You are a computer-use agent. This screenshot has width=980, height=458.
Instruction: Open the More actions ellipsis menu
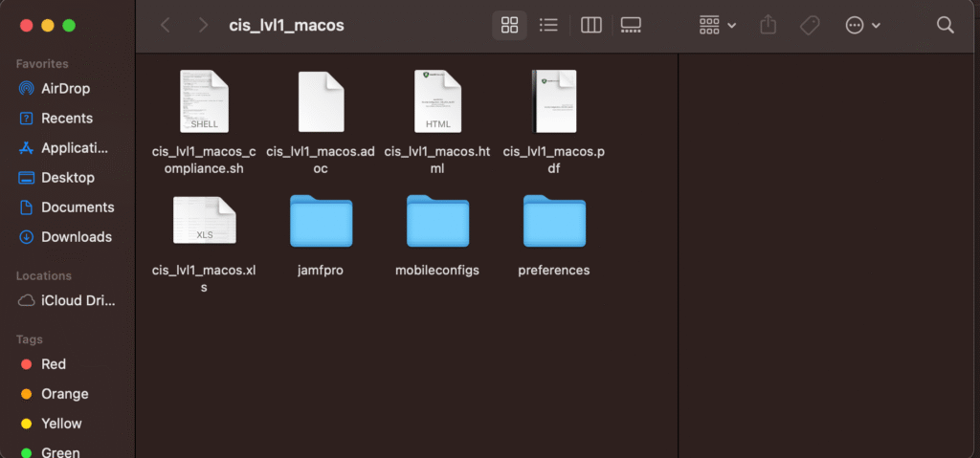862,26
